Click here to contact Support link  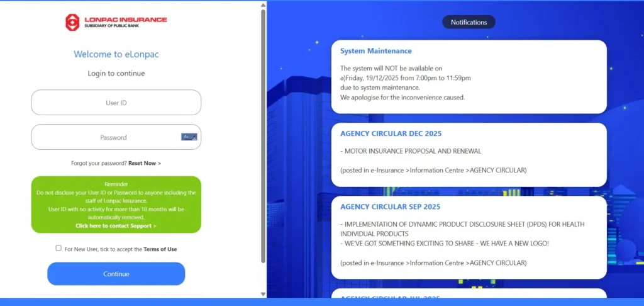(x=116, y=226)
